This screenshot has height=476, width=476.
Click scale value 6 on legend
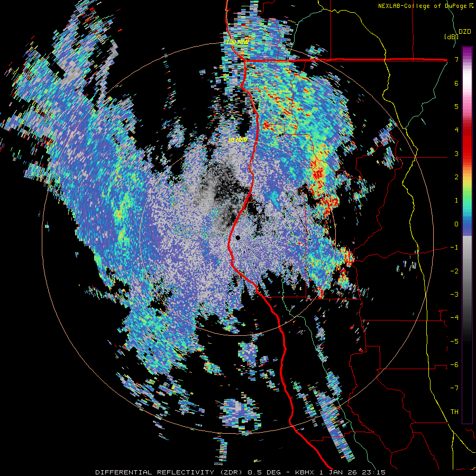456,83
